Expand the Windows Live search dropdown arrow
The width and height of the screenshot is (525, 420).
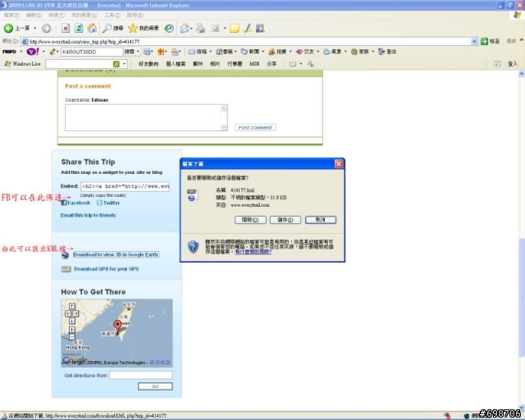click(124, 64)
